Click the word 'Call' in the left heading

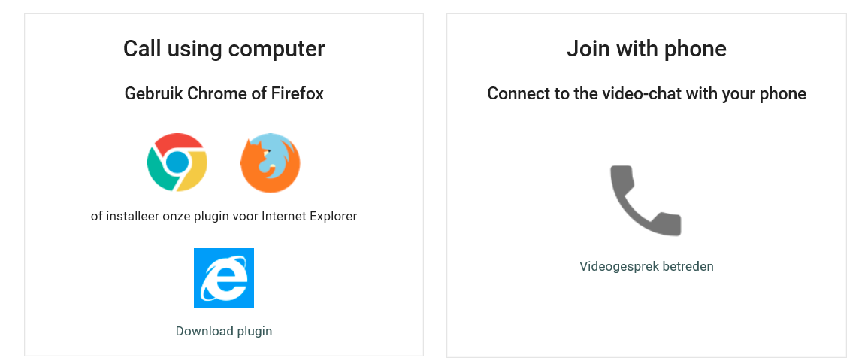tap(141, 50)
